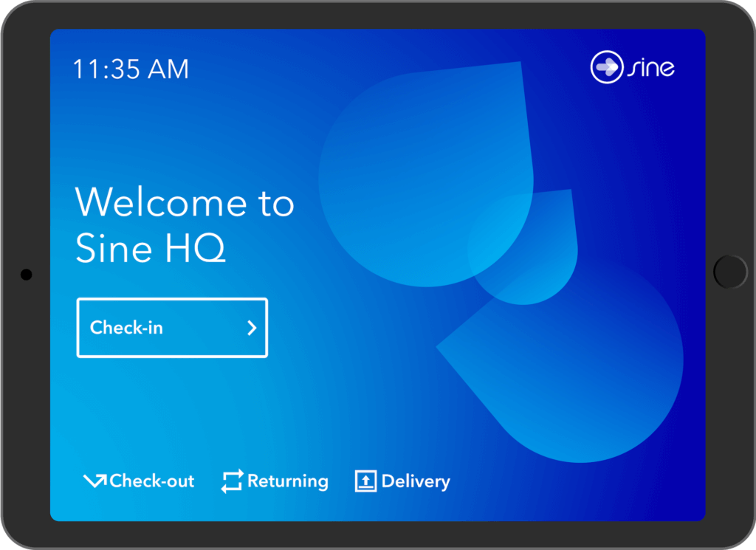Tap the chevron inside Check-in button
This screenshot has width=756, height=550.
tap(252, 328)
